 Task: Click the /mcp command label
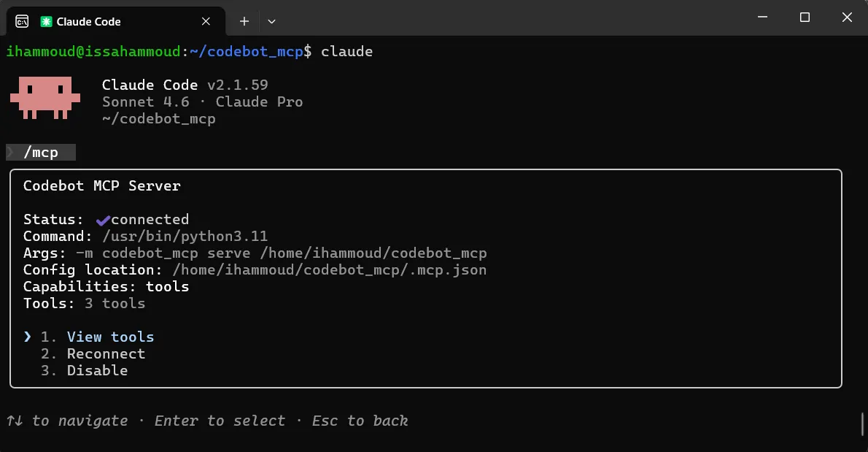[41, 152]
